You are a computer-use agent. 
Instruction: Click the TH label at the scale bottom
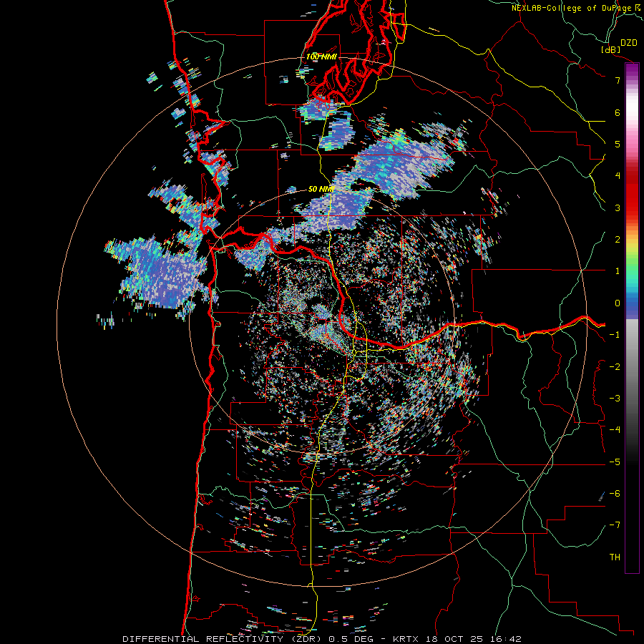615,557
